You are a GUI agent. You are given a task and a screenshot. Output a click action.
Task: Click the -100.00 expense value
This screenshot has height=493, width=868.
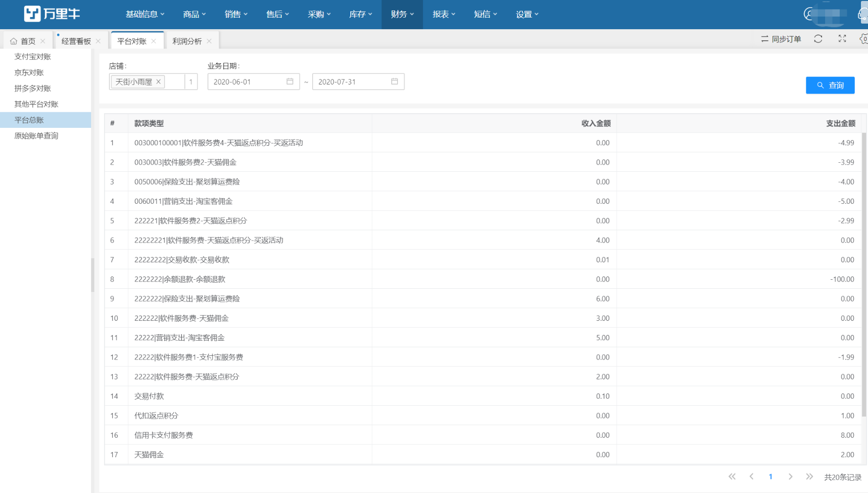[842, 279]
